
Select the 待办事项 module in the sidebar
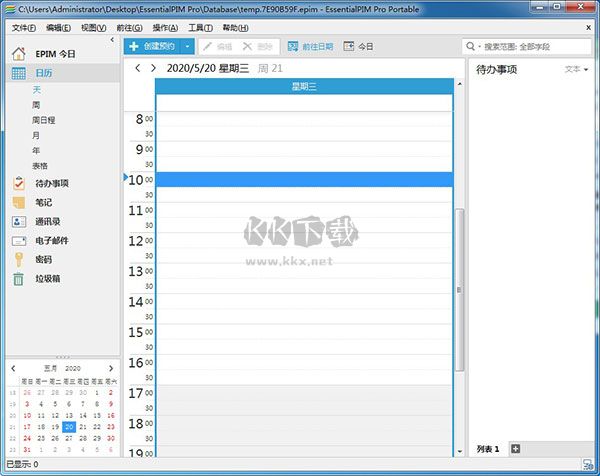[50, 183]
